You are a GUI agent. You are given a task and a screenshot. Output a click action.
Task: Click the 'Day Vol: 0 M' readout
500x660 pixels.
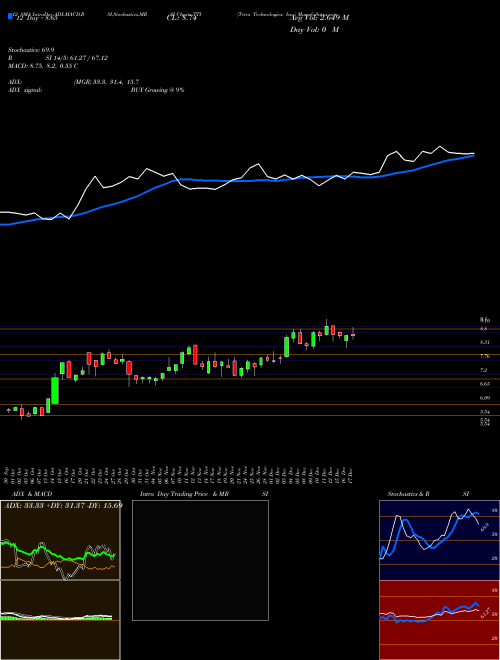[314, 30]
